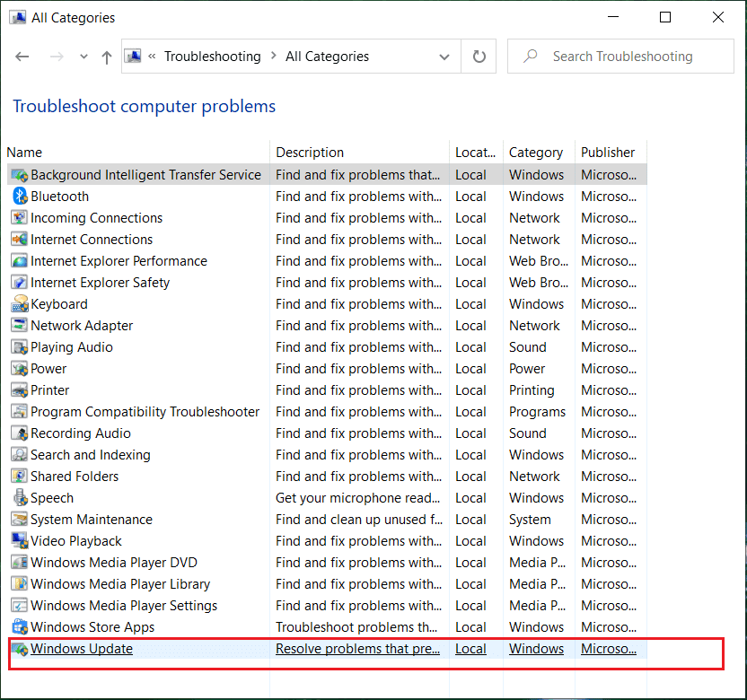Refresh the troubleshooter list
747x700 pixels.
[x=479, y=56]
